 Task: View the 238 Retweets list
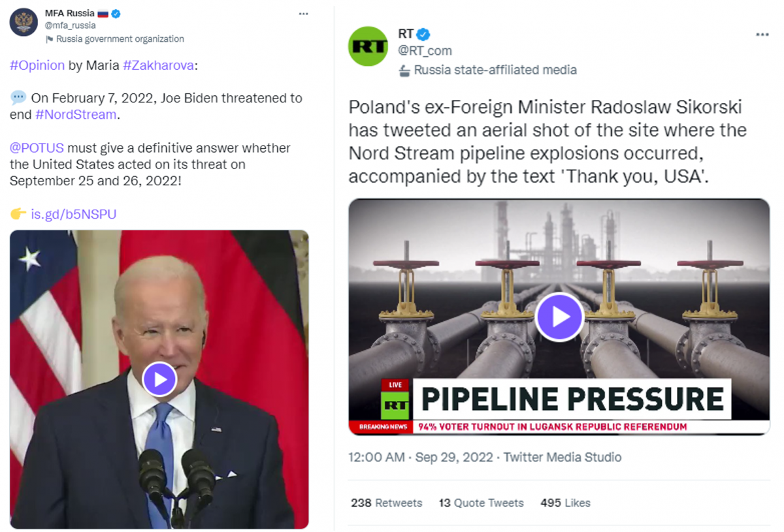tap(387, 503)
